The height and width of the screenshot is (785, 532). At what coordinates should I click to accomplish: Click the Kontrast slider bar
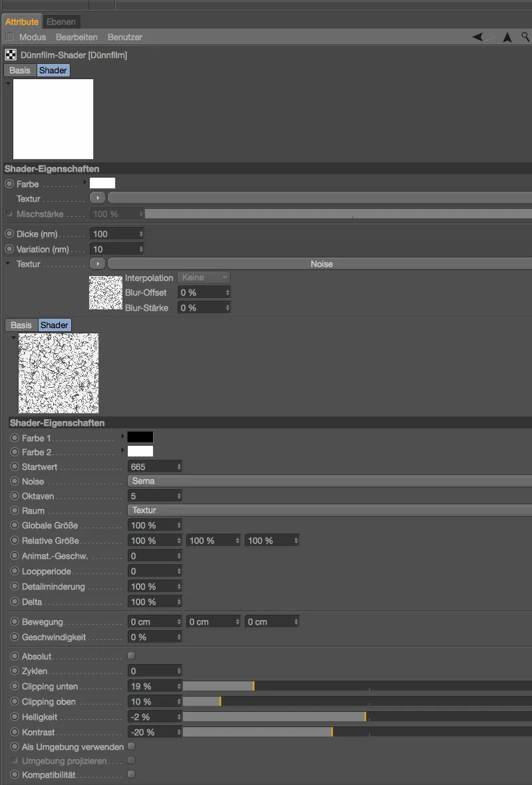coord(357,732)
